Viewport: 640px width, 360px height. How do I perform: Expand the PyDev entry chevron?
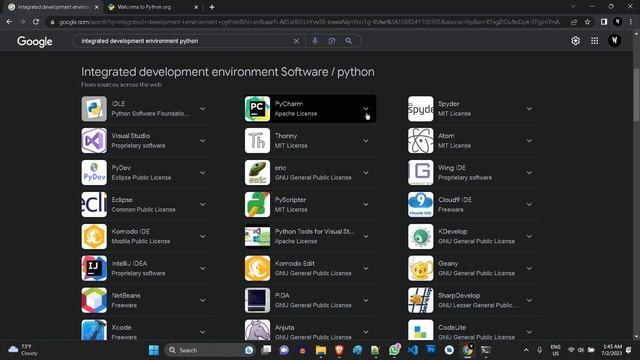(202, 173)
